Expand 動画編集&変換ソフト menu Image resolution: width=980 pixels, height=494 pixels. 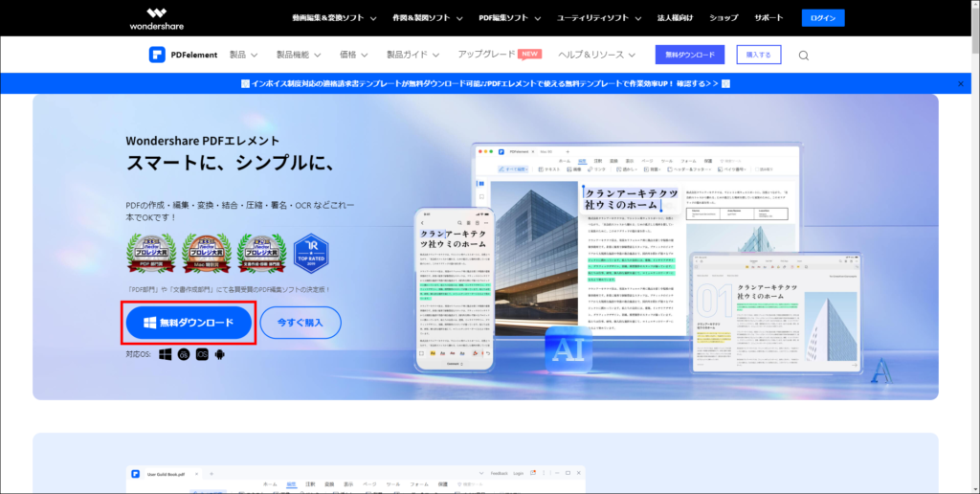334,18
